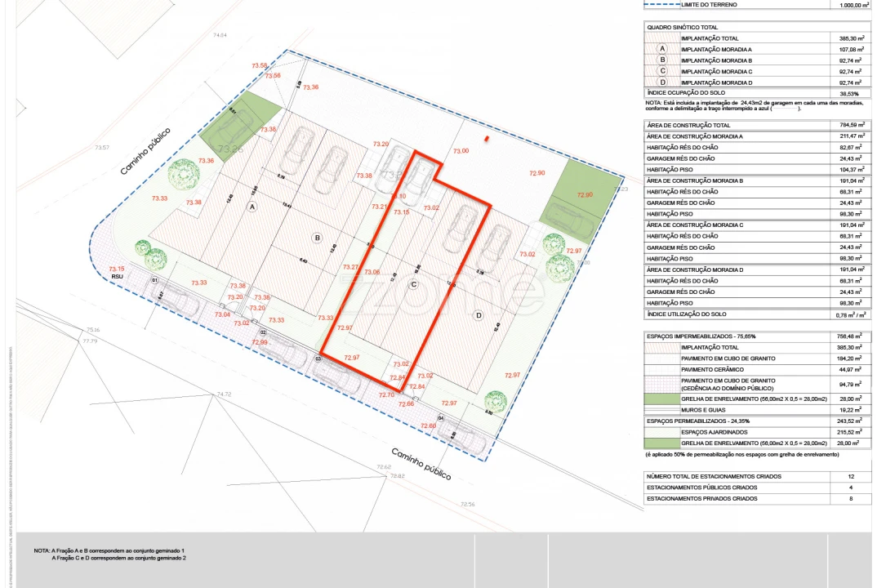Screen dimensions: 886x588
Task: Click circled C inside red outlined plot
Action: click(413, 284)
